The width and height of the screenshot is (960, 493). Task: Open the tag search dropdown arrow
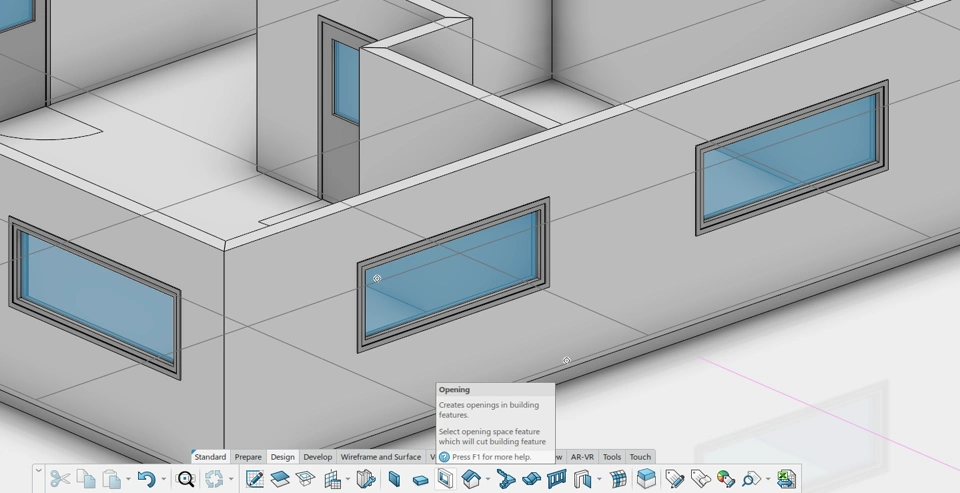point(768,479)
